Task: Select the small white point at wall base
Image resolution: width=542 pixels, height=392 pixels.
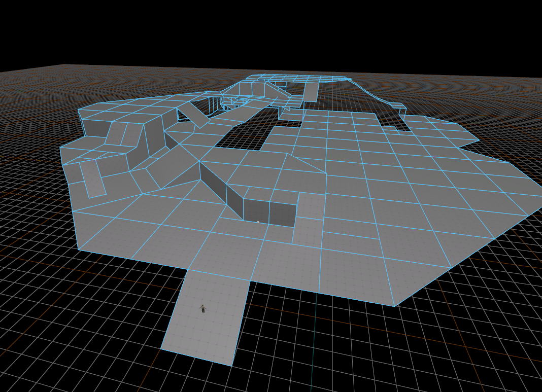Action: [x=258, y=222]
